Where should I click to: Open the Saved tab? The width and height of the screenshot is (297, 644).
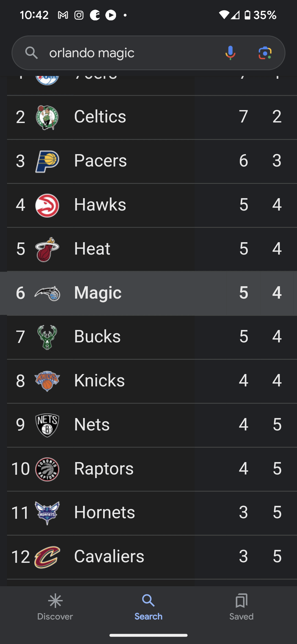(241, 607)
